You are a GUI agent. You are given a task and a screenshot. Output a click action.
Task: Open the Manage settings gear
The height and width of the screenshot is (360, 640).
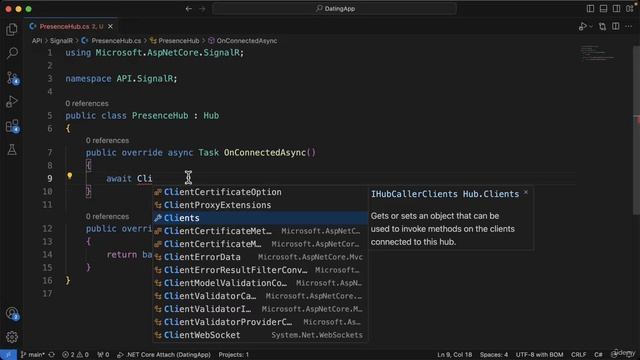[x=12, y=337]
